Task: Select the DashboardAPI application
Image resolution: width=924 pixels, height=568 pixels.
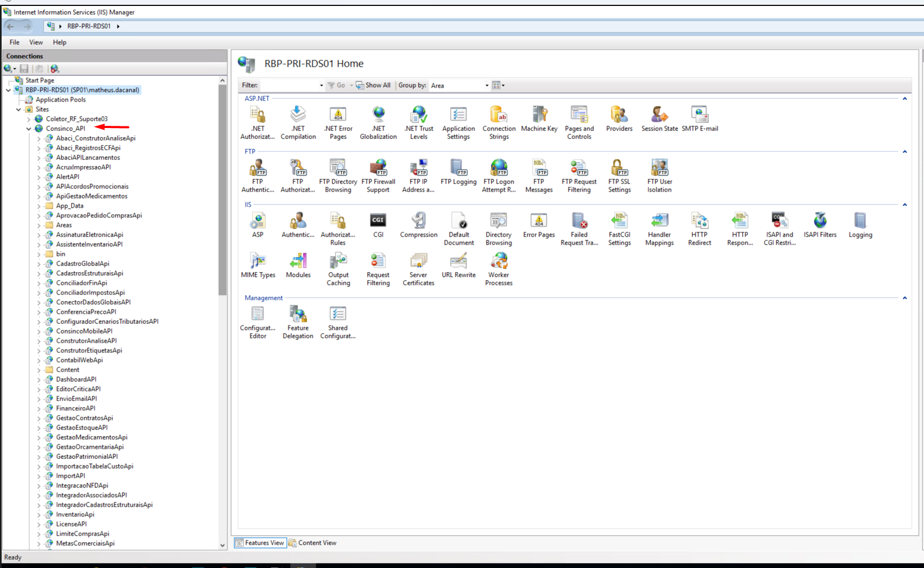Action: point(76,379)
